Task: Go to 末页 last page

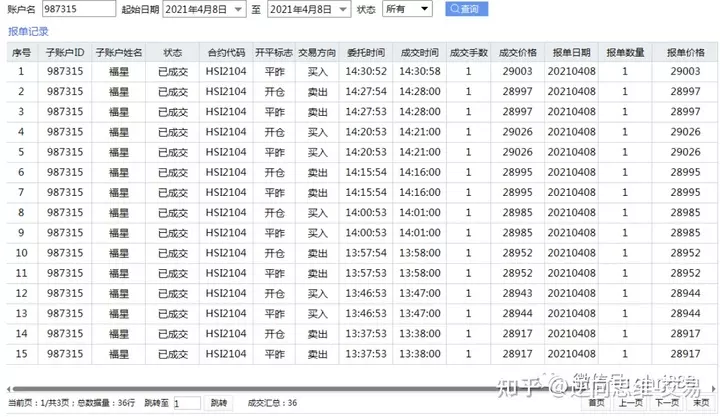Action: 701,403
